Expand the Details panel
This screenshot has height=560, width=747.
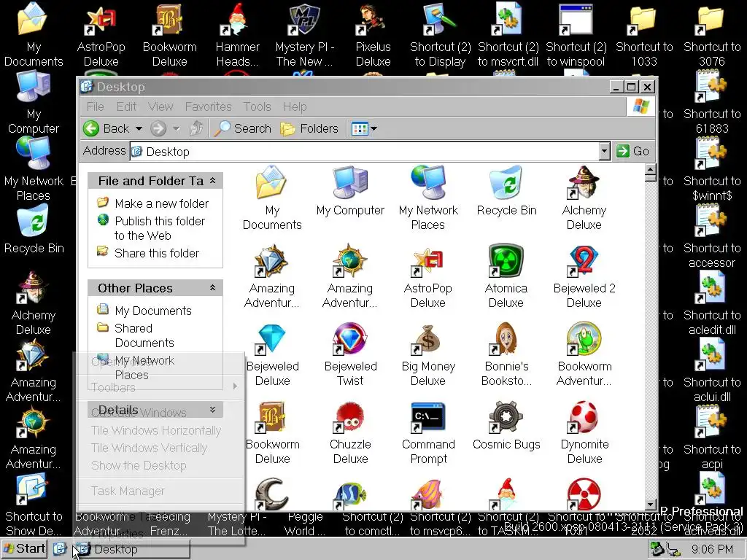coord(212,410)
